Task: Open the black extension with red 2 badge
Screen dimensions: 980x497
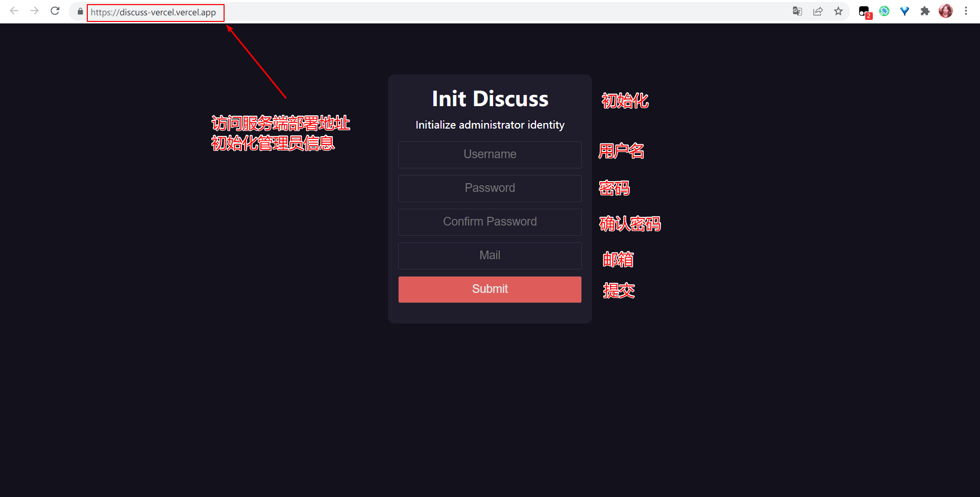Action: 864,12
